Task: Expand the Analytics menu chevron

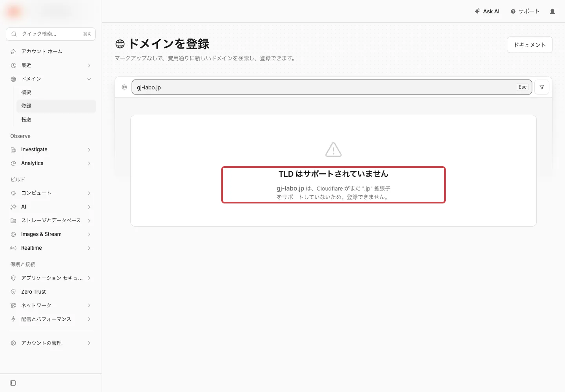Action: [89, 163]
